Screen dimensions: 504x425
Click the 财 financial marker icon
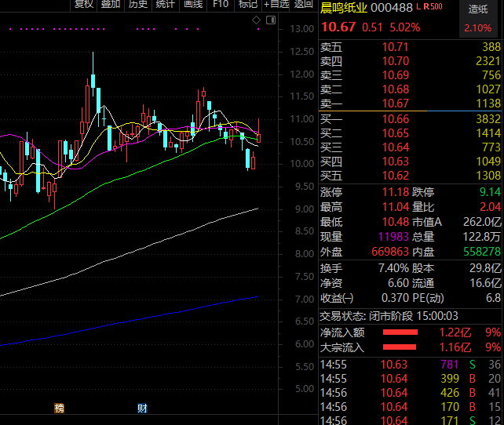[142, 408]
